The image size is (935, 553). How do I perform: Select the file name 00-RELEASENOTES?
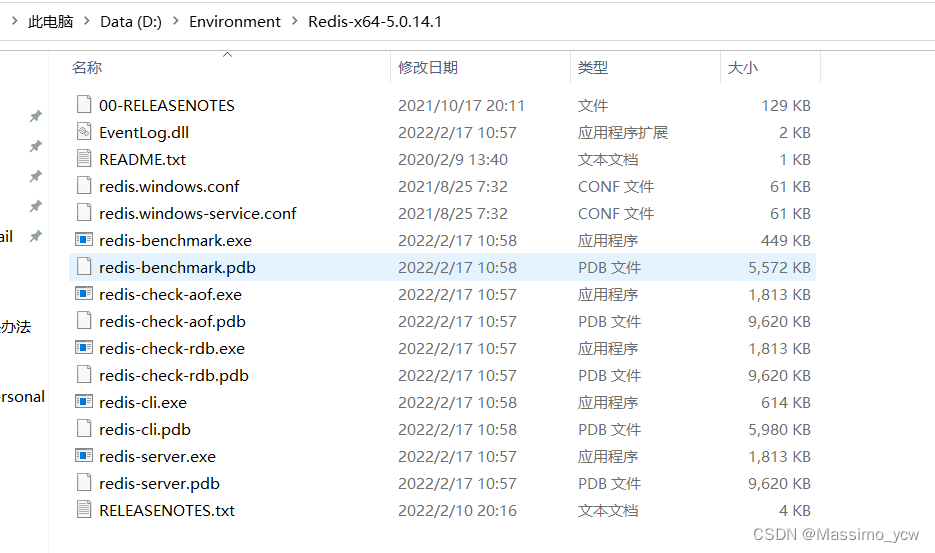(x=166, y=106)
